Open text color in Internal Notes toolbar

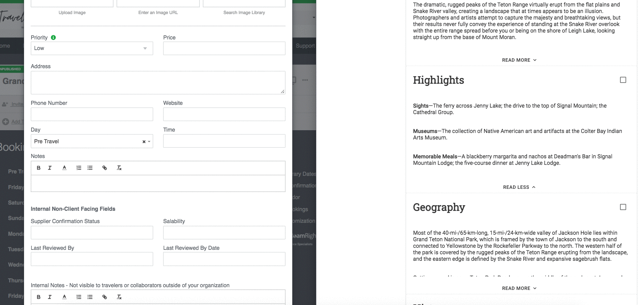(x=64, y=297)
